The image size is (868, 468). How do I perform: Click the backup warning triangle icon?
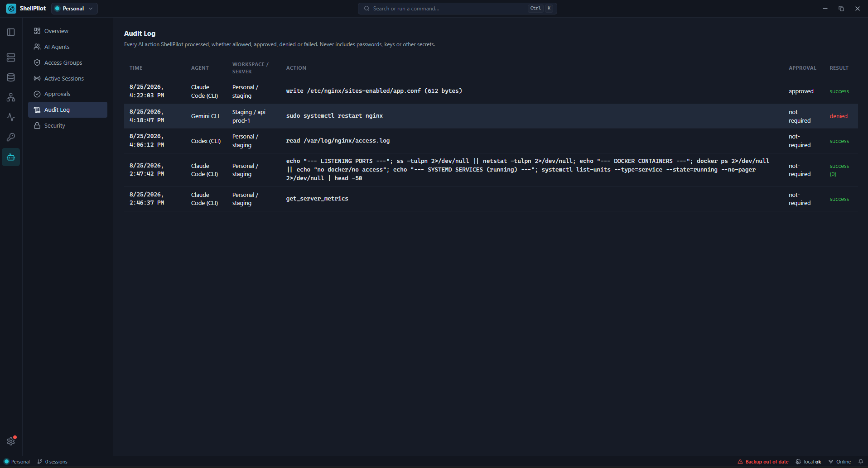click(740, 462)
